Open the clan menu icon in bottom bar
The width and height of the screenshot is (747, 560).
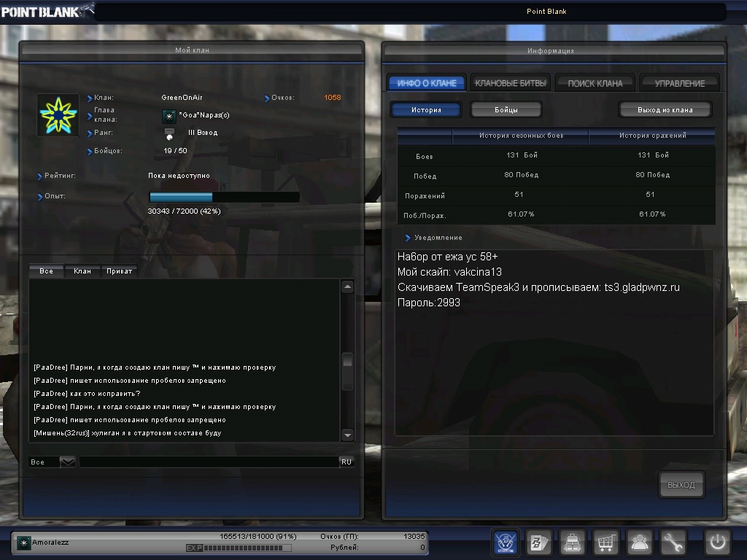[506, 542]
